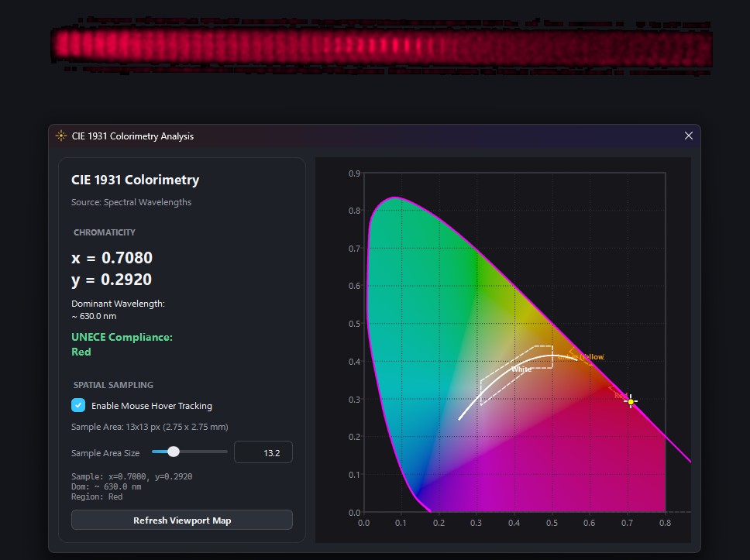Viewport: 750px width, 560px height.
Task: Click the colorimetry sun icon in title bar
Action: click(61, 136)
